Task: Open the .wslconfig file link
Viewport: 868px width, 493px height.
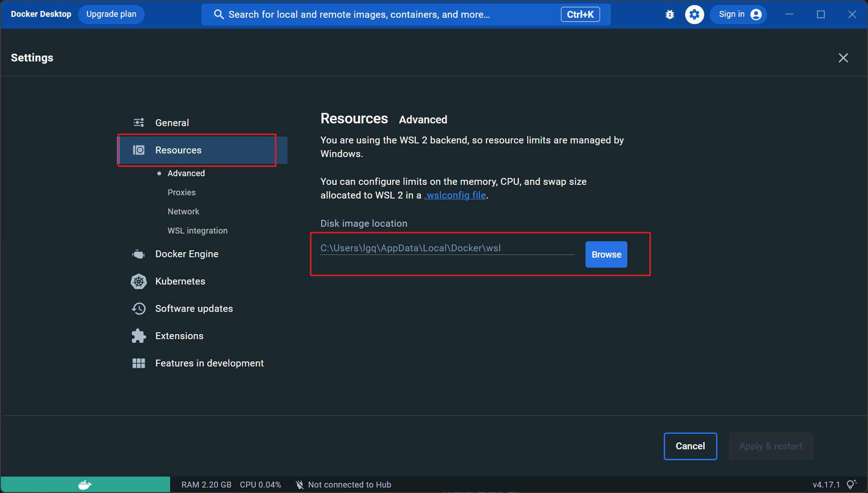Action: click(x=455, y=195)
